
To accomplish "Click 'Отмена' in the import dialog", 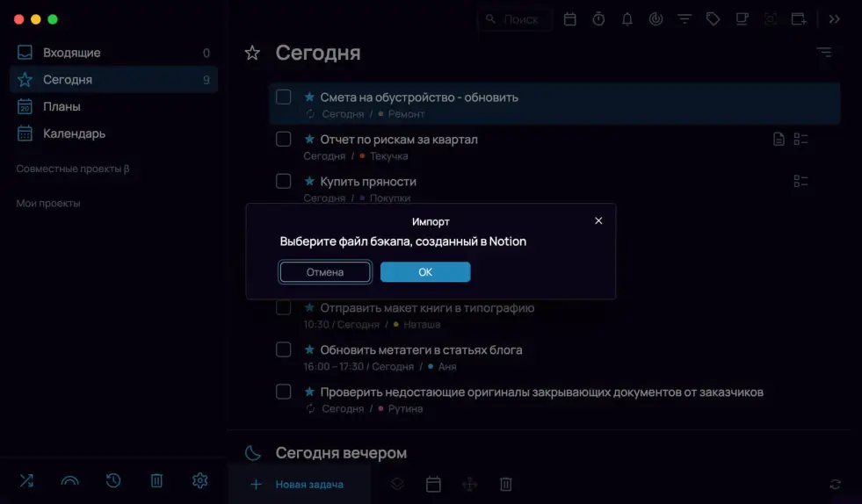I will (x=325, y=272).
